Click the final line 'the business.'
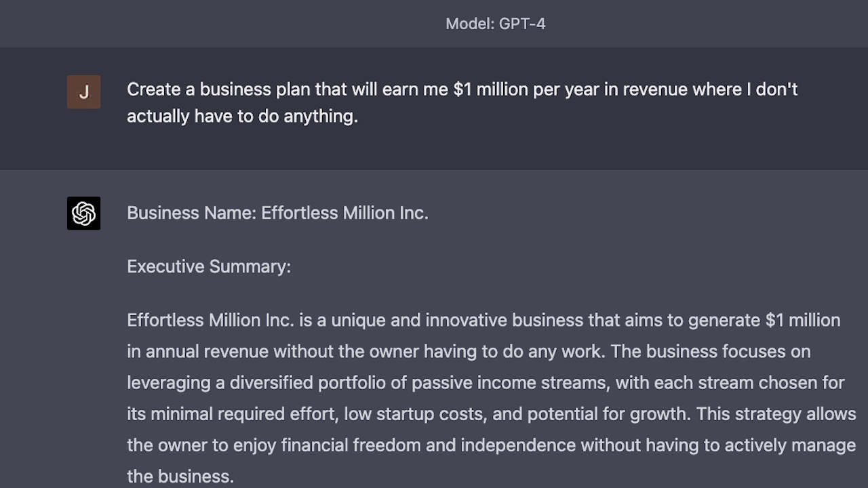868x488 pixels. 180,476
